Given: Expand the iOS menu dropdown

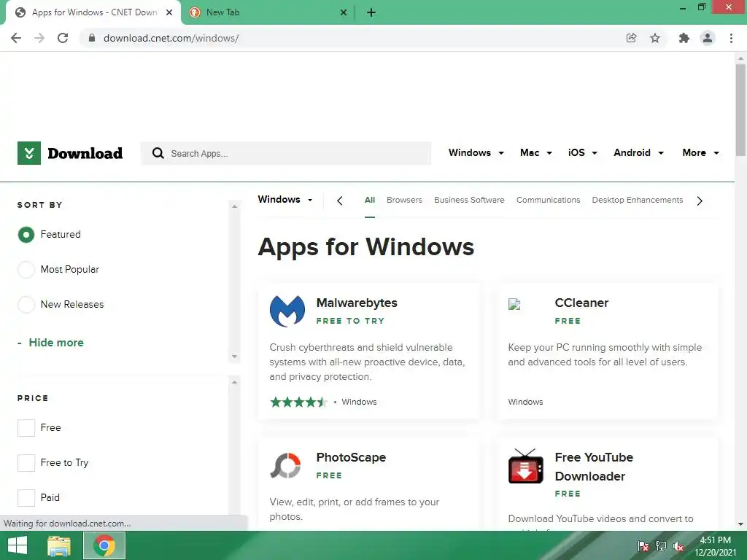Looking at the screenshot, I should click(582, 153).
